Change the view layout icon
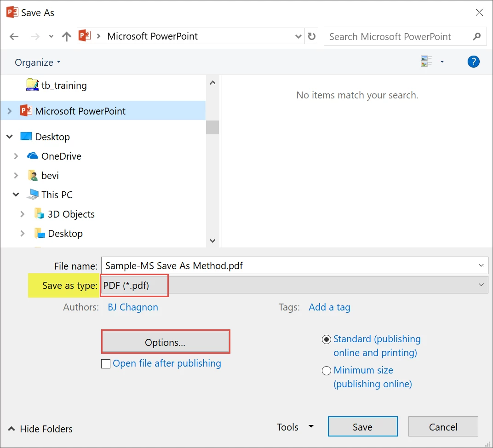 point(427,61)
